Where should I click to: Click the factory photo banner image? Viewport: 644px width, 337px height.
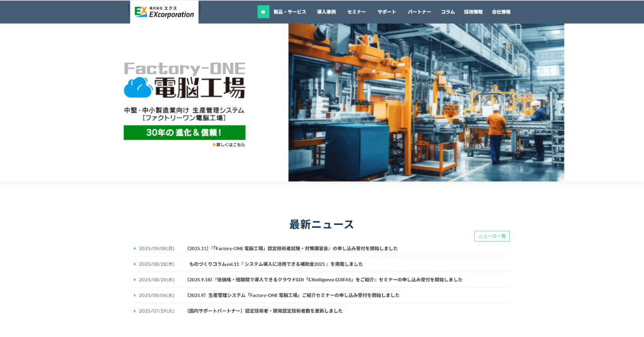pos(426,102)
